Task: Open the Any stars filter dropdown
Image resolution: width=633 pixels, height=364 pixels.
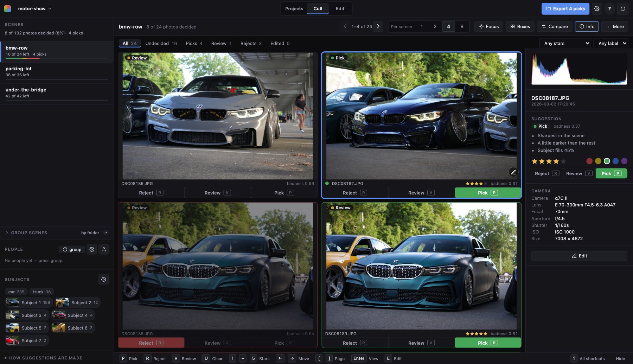Action: pos(565,43)
